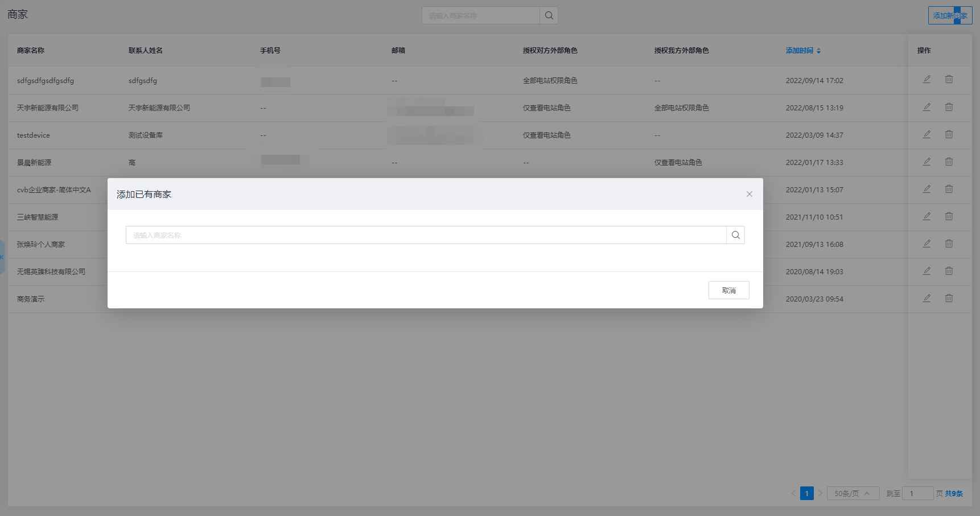This screenshot has width=980, height=516.
Task: Edit the 景晨新能源 merchant row
Action: pos(927,162)
